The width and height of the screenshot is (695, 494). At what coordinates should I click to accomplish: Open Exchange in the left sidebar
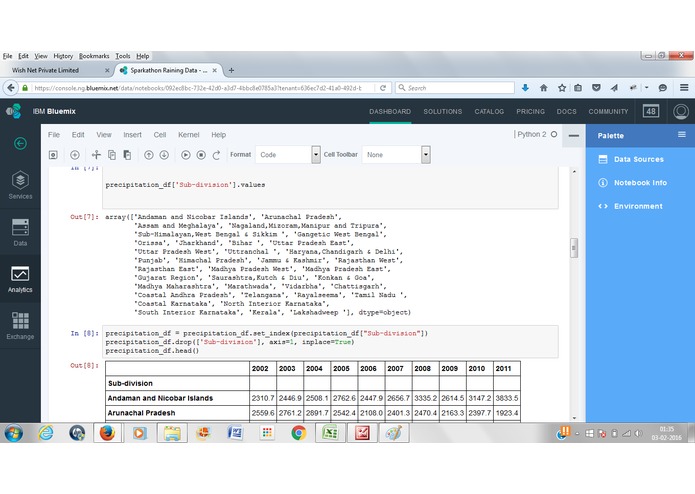coord(20,326)
